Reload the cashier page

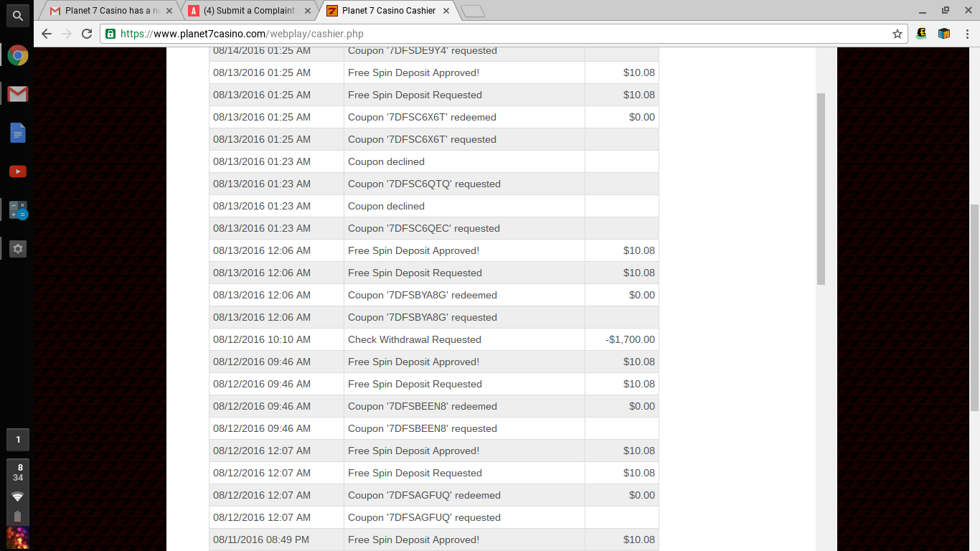87,34
